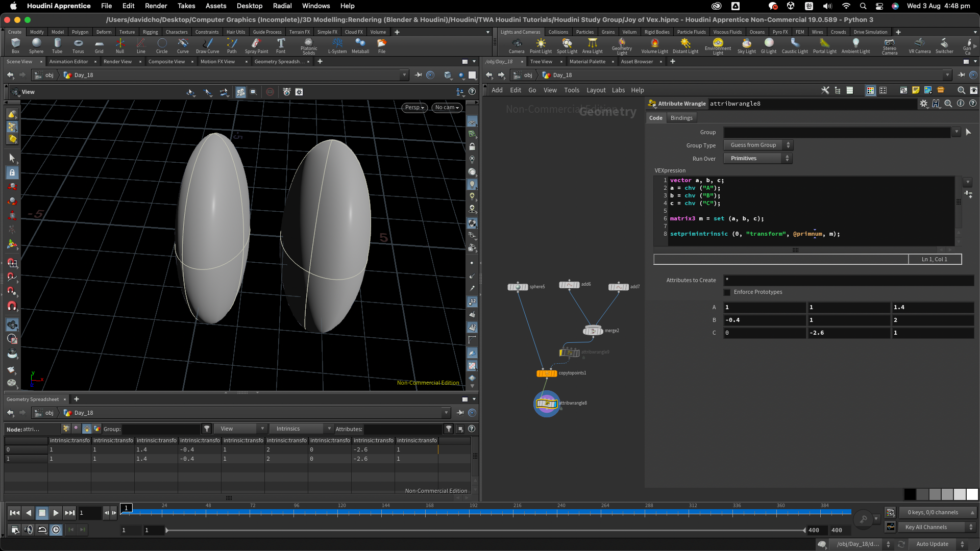
Task: Expand the Group Type dropdown
Action: (x=758, y=145)
